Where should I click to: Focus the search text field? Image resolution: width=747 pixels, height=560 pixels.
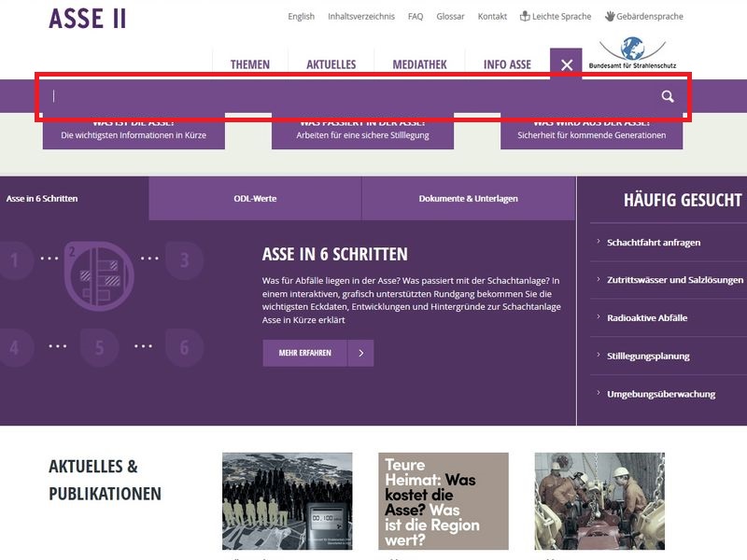pos(350,96)
